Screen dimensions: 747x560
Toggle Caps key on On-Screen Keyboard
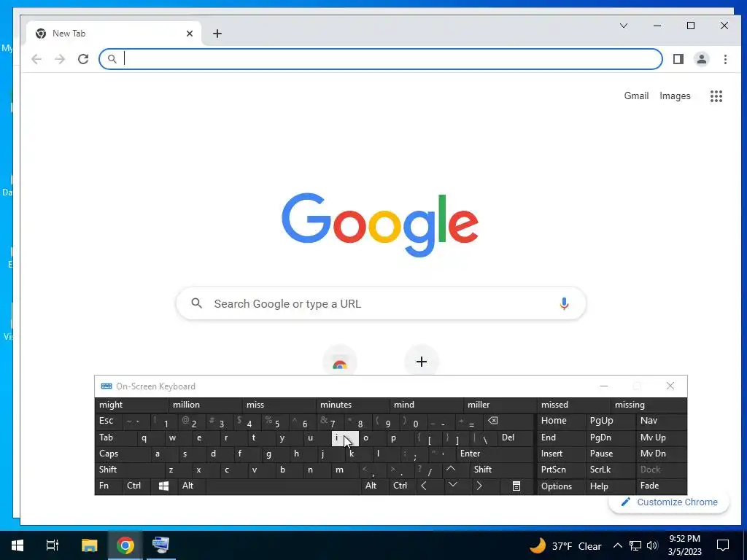pos(123,454)
